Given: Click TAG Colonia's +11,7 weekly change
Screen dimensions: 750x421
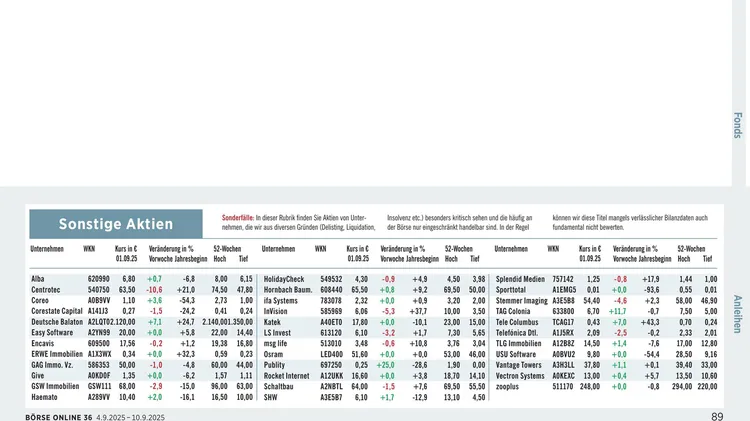Looking at the screenshot, I should [617, 311].
